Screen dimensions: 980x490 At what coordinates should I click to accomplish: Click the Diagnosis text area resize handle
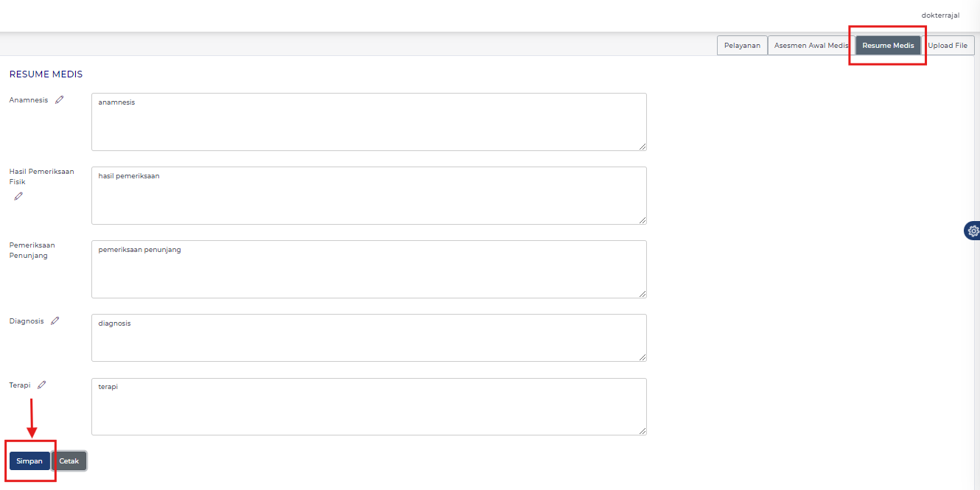(643, 357)
